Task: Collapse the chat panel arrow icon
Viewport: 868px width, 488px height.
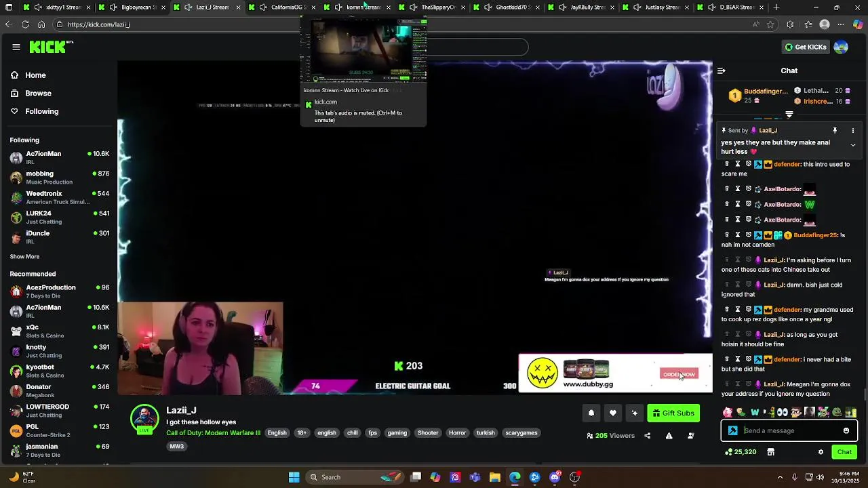Action: coord(722,70)
